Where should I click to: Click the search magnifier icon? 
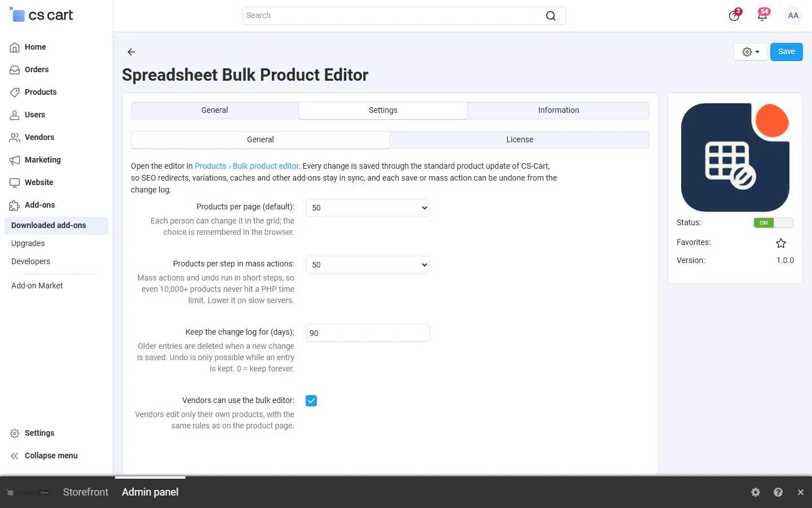coord(551,16)
